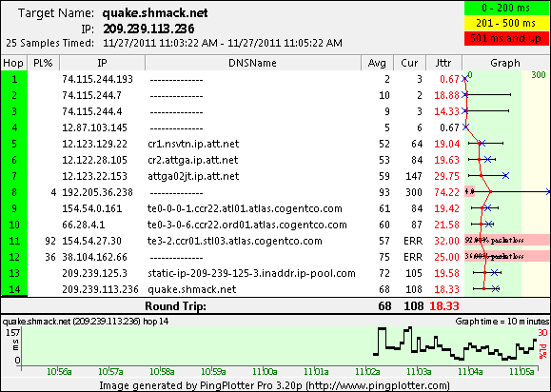The height and width of the screenshot is (392, 551).
Task: Select hop 14 green cell
Action: coord(14,289)
